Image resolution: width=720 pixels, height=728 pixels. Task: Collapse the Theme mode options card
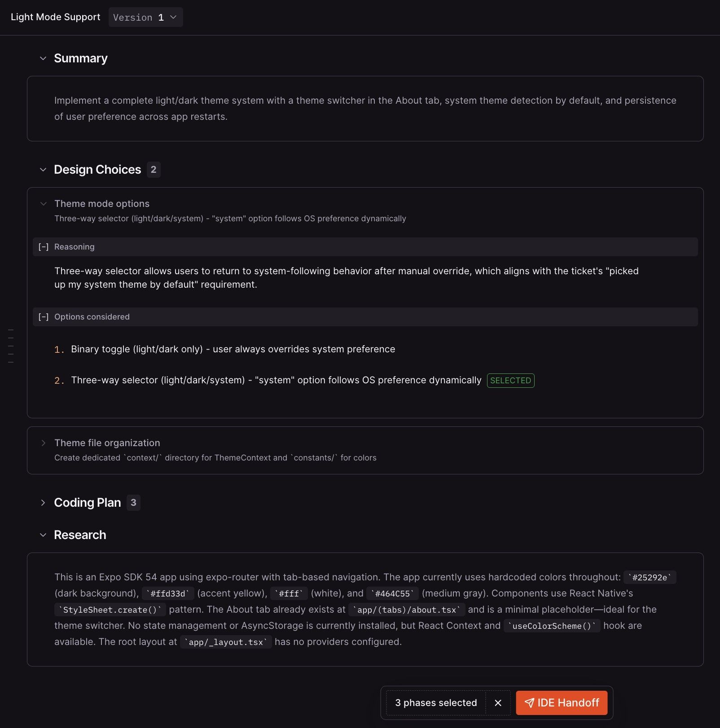click(44, 204)
